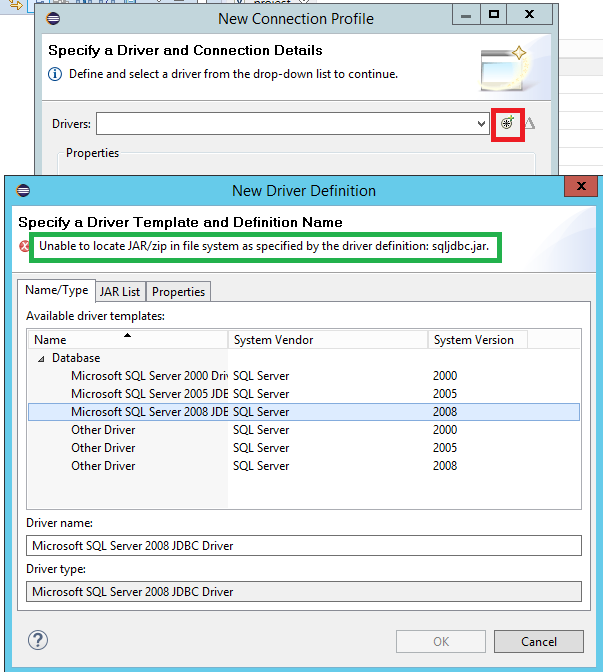Open the Drivers drop-down list
Viewport: 603px width, 672px height.
pos(482,124)
